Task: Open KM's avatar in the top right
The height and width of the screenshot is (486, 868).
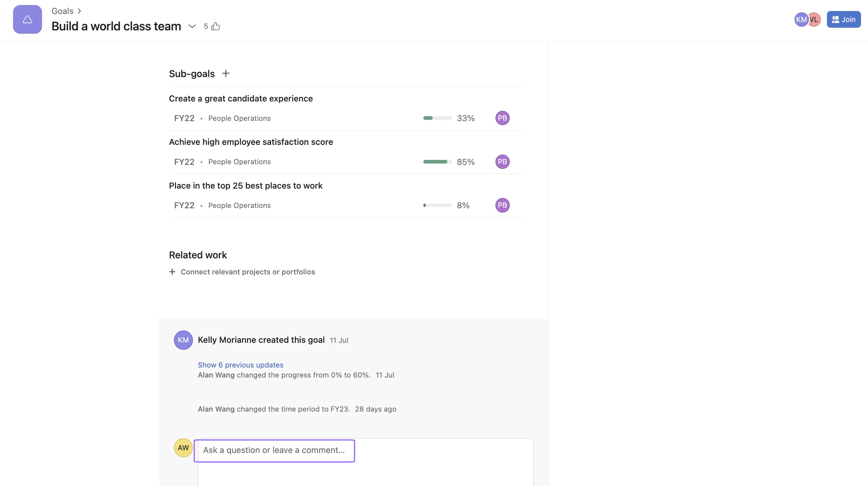Action: tap(802, 19)
